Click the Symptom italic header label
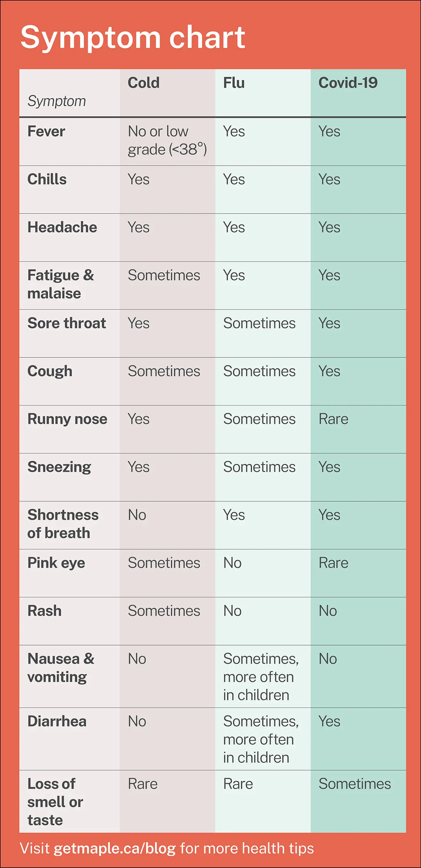Image resolution: width=421 pixels, height=868 pixels. tap(57, 101)
